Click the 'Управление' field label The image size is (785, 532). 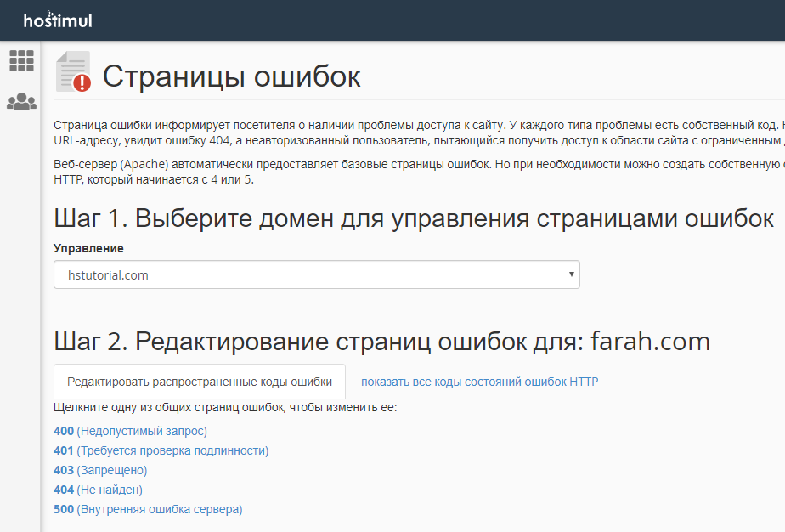coord(88,248)
